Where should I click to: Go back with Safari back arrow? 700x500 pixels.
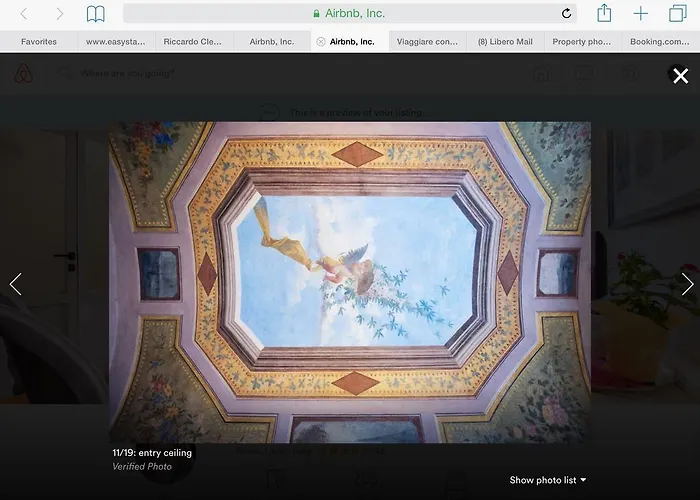click(x=24, y=14)
